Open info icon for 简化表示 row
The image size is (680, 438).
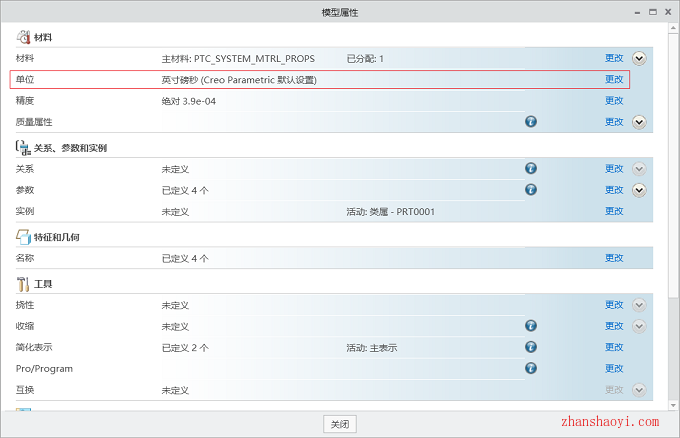(x=531, y=347)
